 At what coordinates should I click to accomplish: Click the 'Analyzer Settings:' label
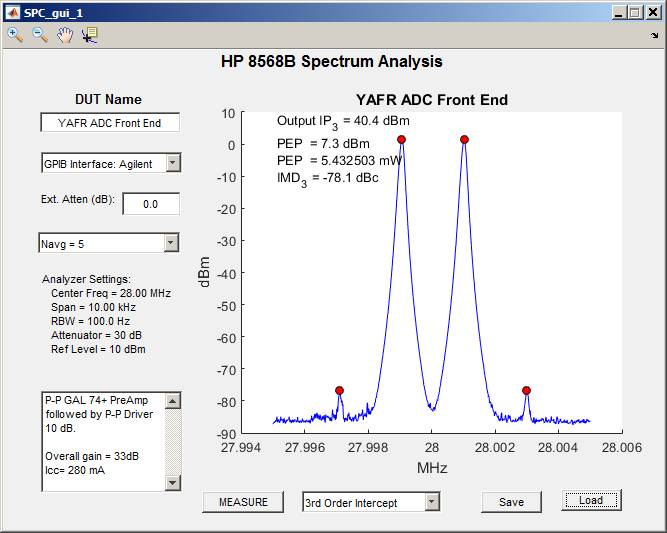click(86, 279)
